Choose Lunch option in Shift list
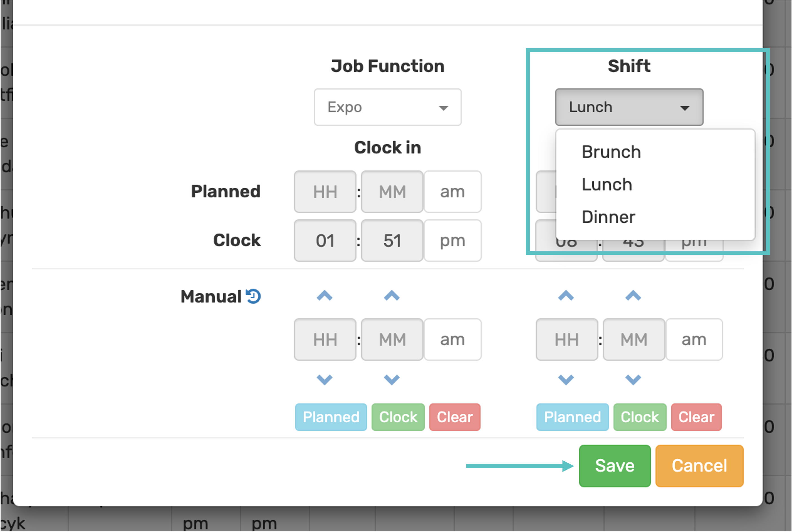792x532 pixels. 607,184
